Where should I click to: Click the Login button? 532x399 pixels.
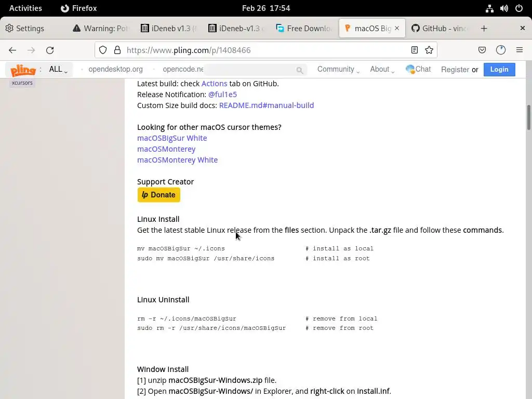499,69
